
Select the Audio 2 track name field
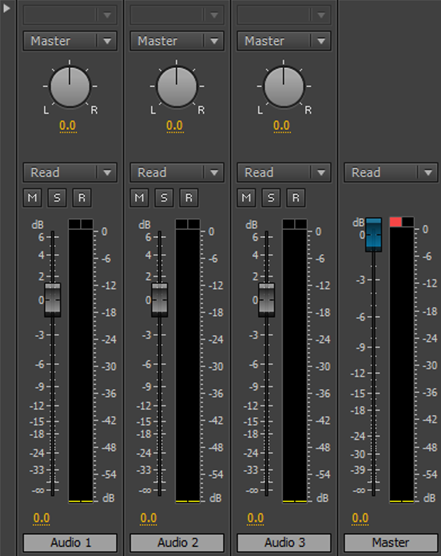coord(177,543)
